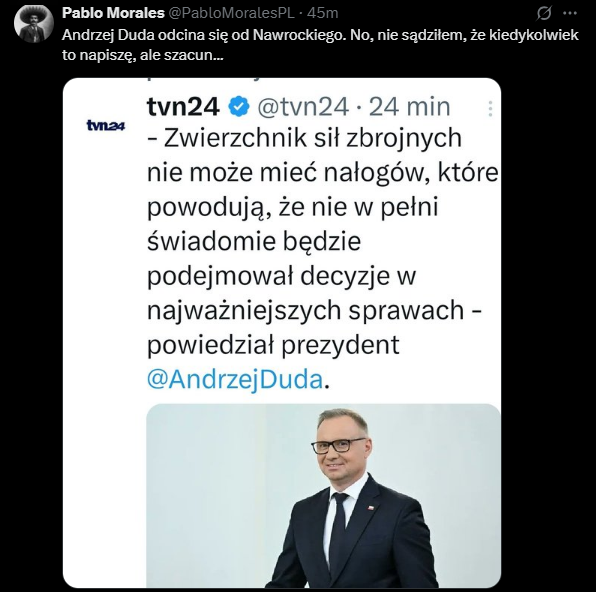
Task: Click the @PabloMoralesPL handle
Action: [231, 13]
